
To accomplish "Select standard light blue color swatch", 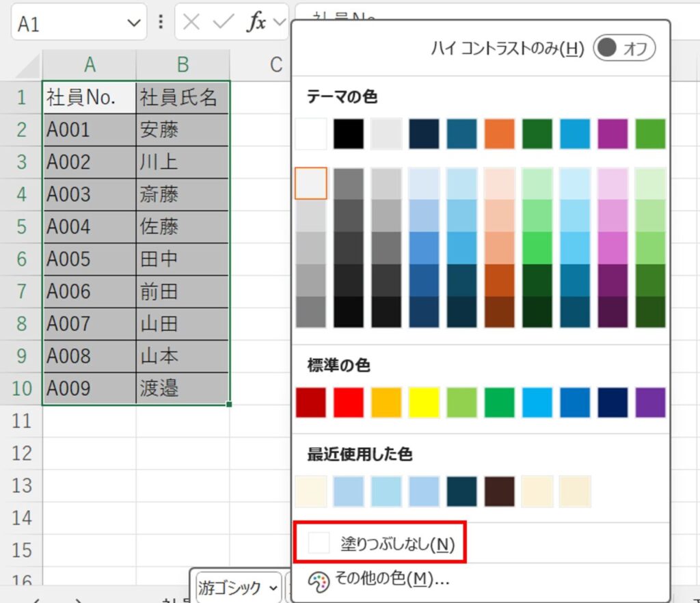I will pos(537,403).
